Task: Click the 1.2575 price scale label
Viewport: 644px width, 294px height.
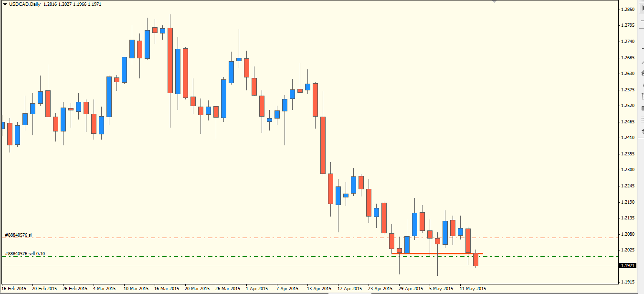Action: tap(628, 89)
